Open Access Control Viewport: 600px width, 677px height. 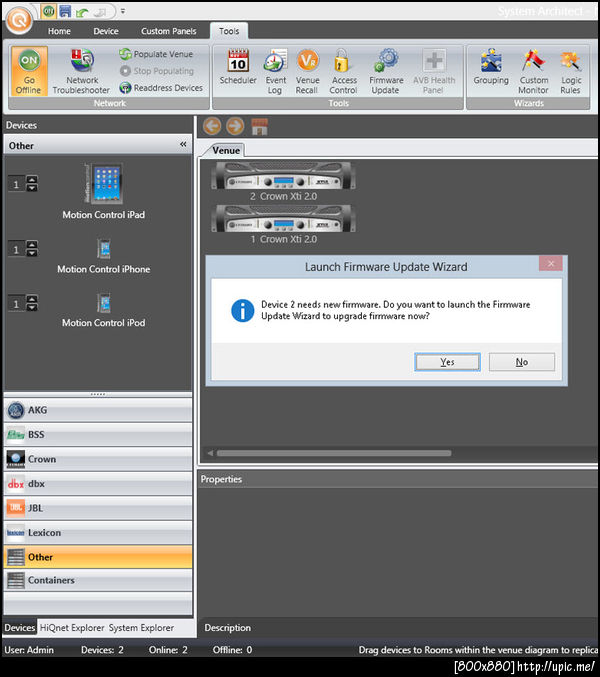[x=344, y=71]
